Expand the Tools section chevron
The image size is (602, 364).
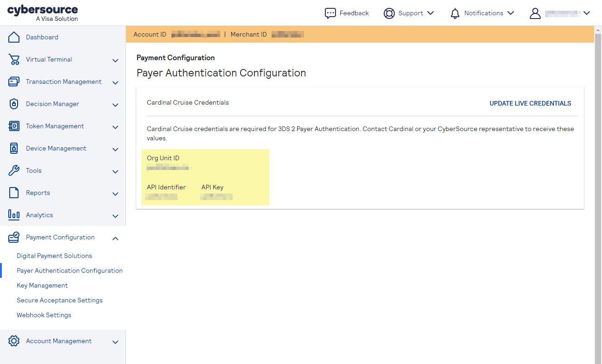[115, 171]
